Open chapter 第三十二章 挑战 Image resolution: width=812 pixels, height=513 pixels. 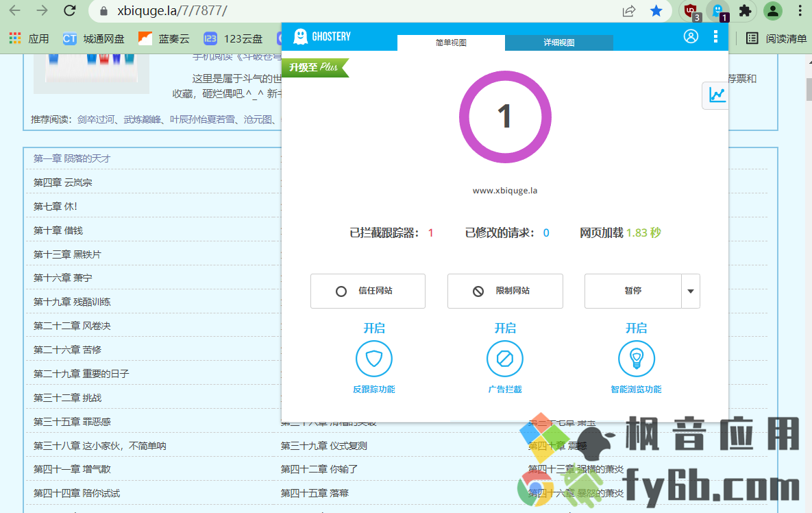[x=67, y=398]
